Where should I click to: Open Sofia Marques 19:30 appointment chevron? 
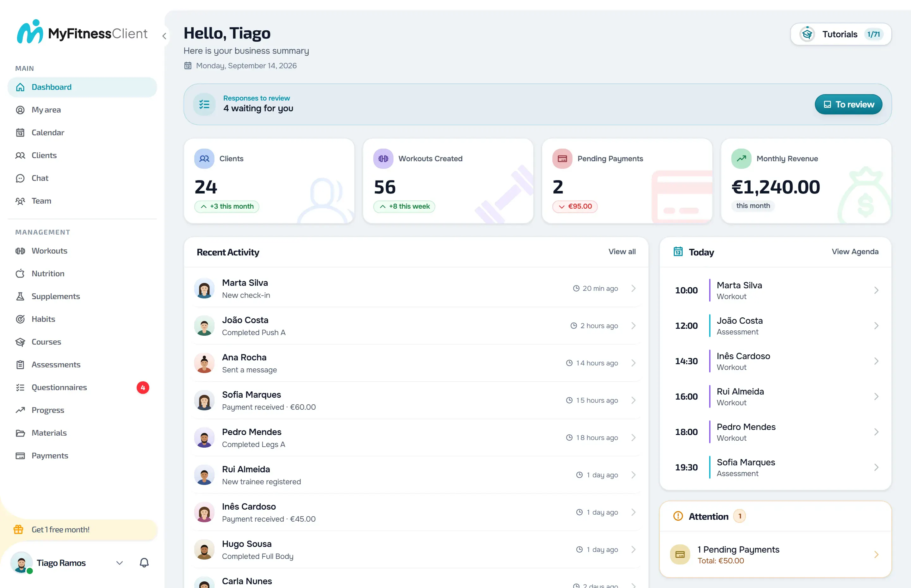(x=876, y=467)
